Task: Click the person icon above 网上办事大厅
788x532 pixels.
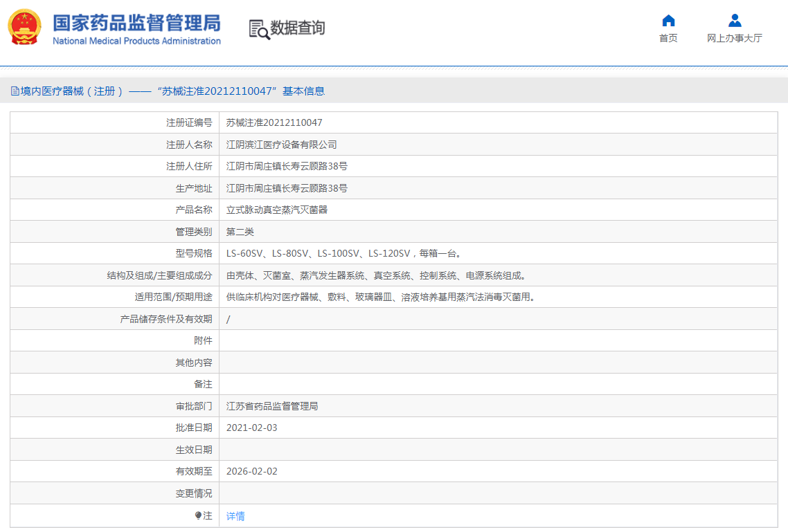Action: tap(735, 20)
